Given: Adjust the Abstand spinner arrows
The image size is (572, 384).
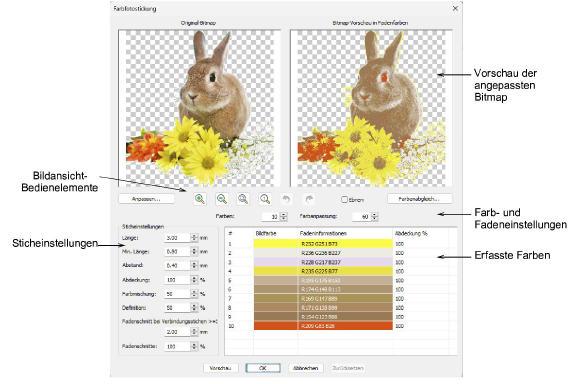Looking at the screenshot, I should (x=194, y=265).
